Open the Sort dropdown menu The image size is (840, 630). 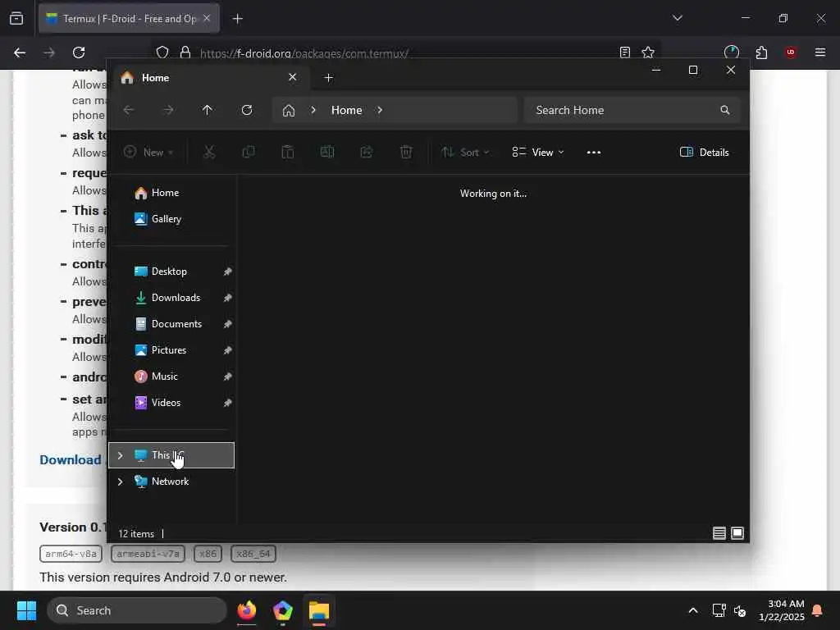pyautogui.click(x=465, y=152)
